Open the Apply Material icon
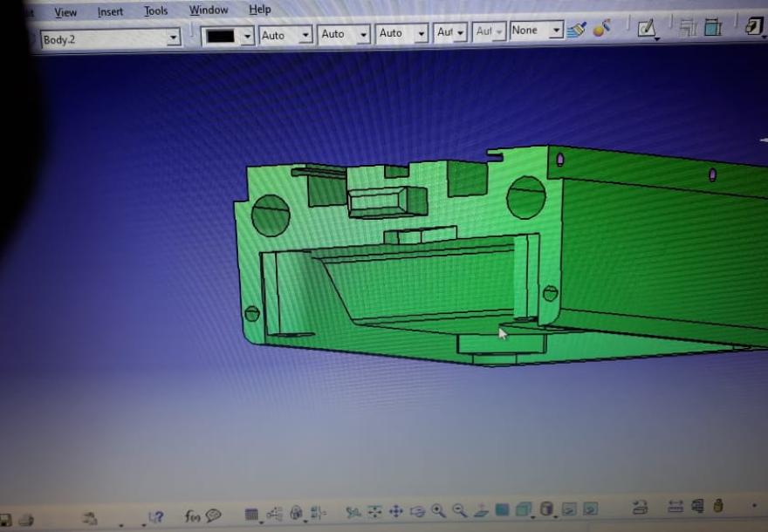This screenshot has width=768, height=532. [601, 29]
